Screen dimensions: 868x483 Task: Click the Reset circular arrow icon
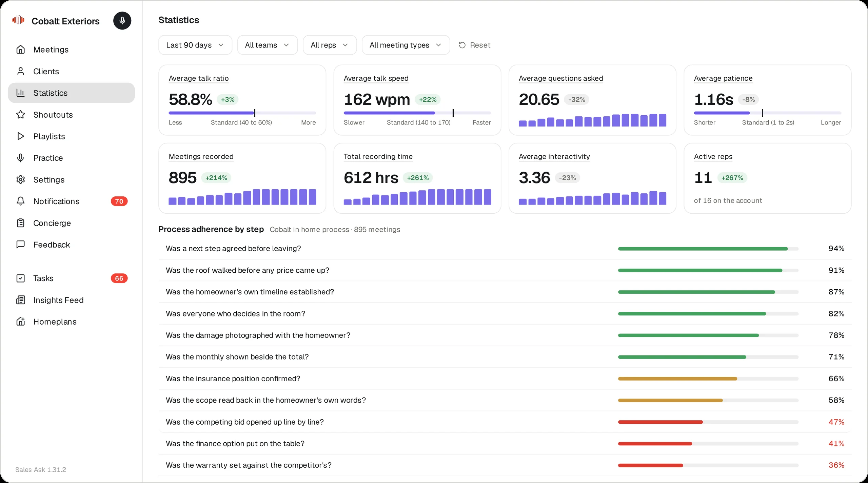coord(462,45)
